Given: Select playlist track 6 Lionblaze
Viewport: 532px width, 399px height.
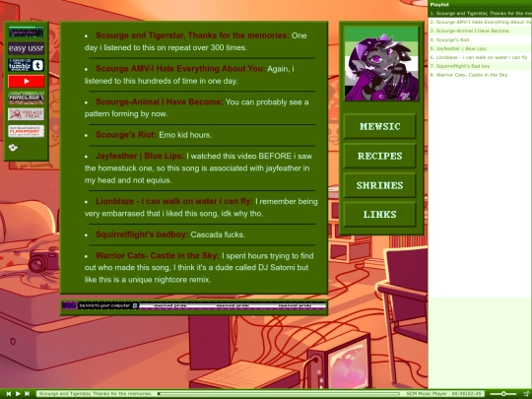Looking at the screenshot, I should 480,57.
